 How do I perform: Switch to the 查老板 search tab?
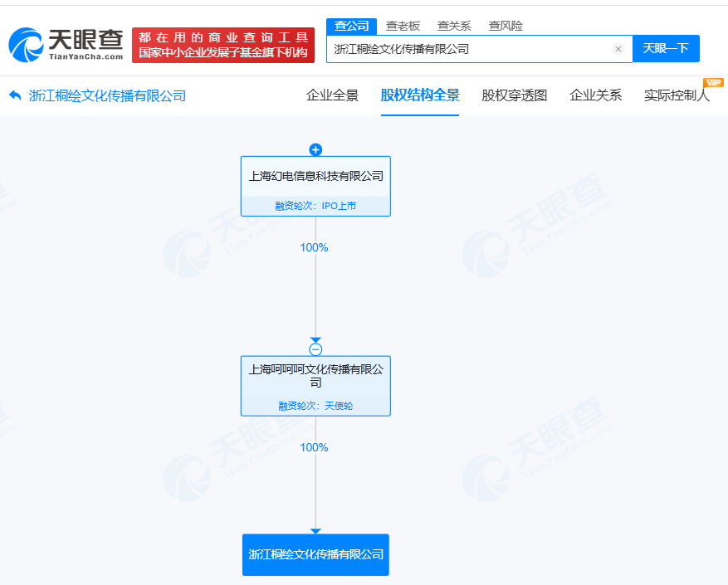[403, 26]
